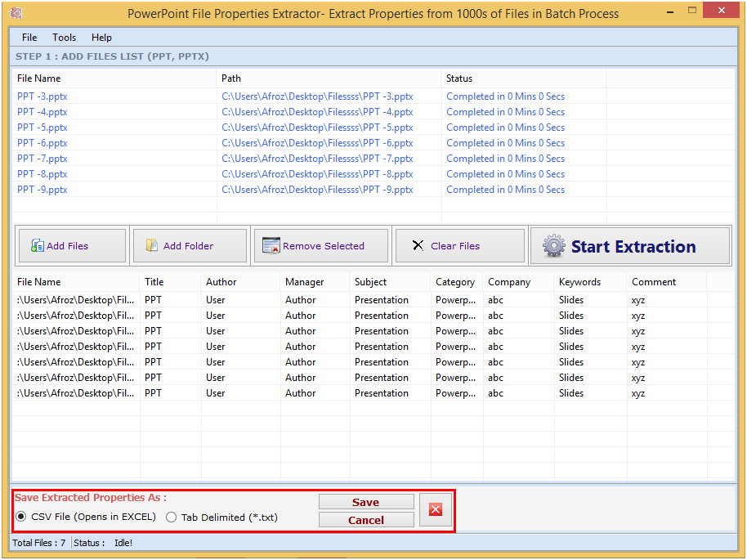Click Idle! status text

[123, 542]
